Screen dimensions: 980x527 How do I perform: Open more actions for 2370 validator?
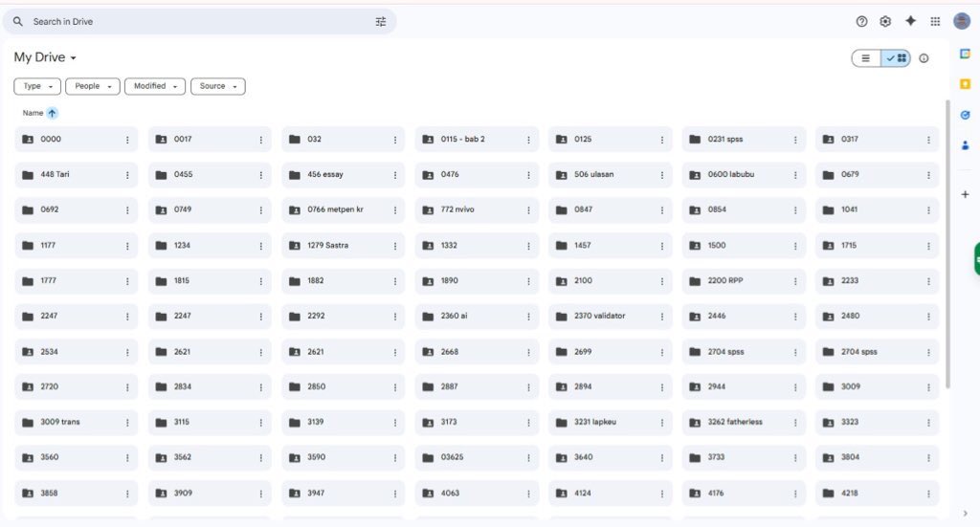click(662, 317)
